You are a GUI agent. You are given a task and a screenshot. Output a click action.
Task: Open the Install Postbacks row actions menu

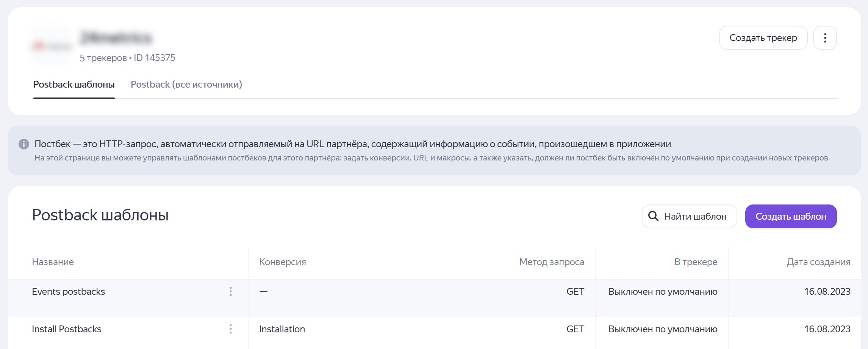point(230,329)
